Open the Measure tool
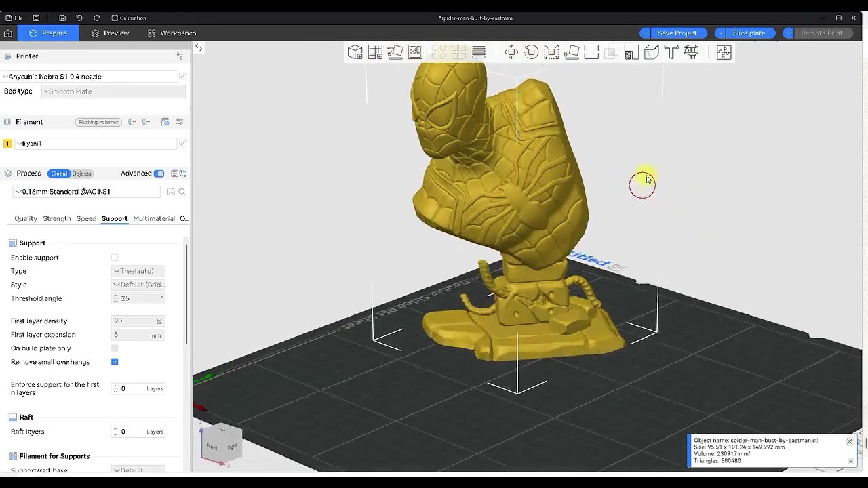 (692, 52)
